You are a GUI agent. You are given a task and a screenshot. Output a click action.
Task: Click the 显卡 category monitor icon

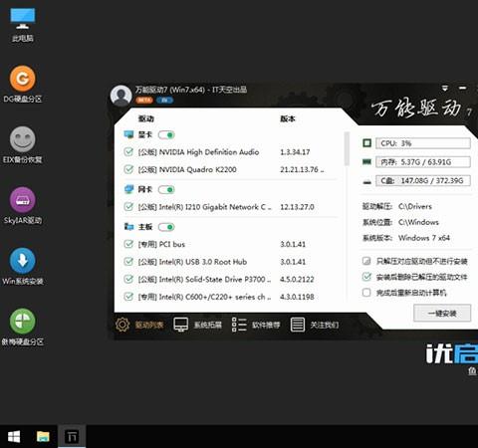click(128, 134)
